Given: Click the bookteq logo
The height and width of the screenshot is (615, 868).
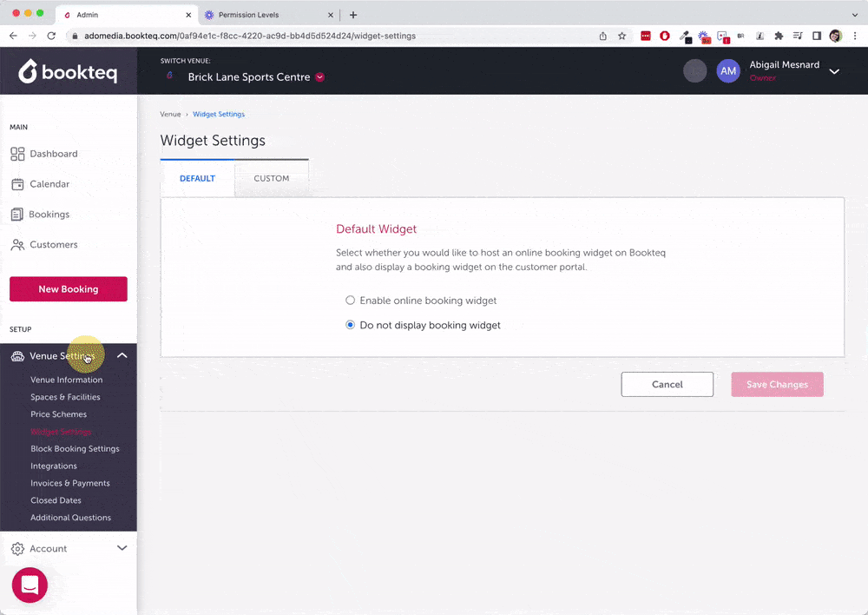Looking at the screenshot, I should [68, 71].
